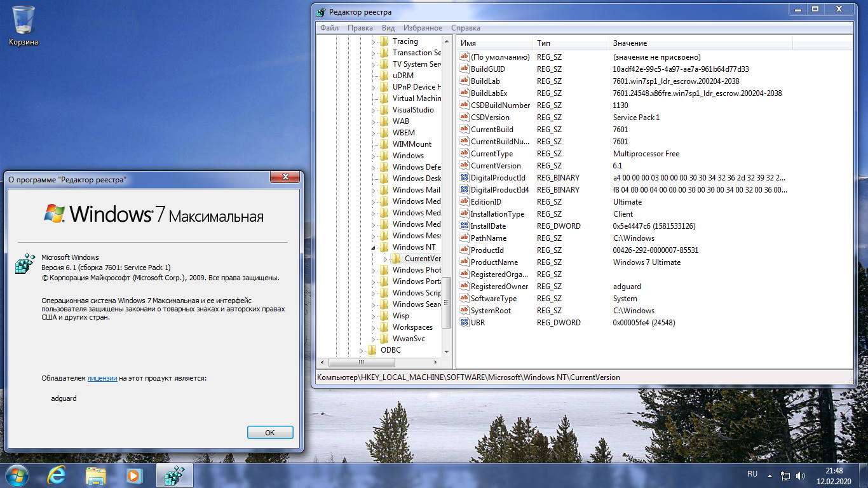Click the BuildGUID string value icon
This screenshot has width=868, height=488.
pos(464,69)
